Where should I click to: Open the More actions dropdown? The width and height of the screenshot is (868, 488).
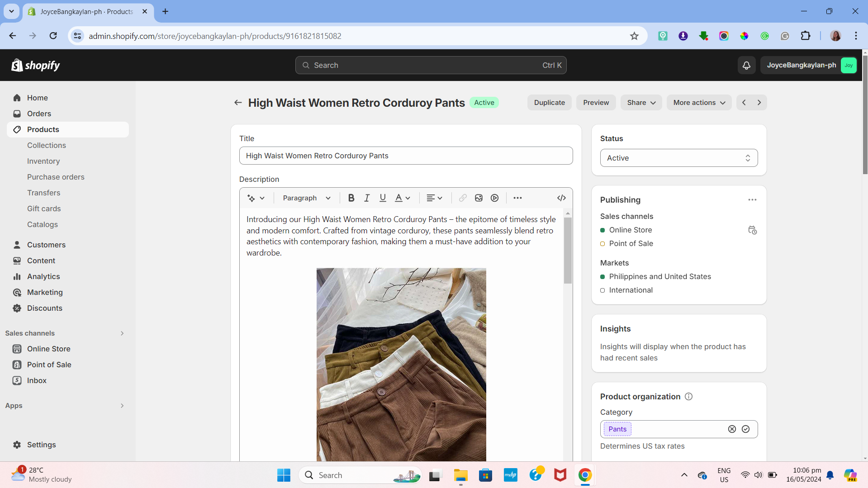coord(699,103)
